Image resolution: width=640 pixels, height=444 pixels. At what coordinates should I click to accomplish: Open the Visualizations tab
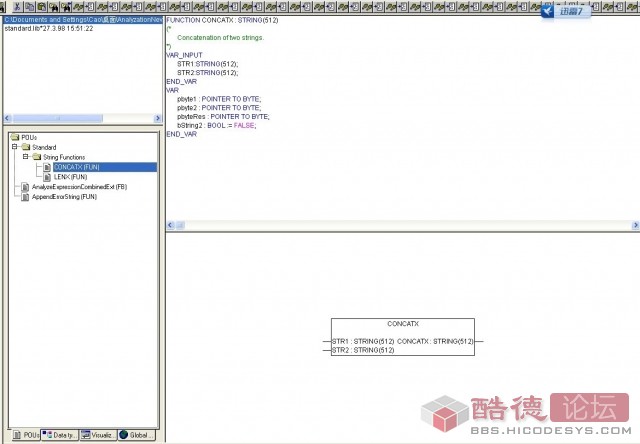99,435
